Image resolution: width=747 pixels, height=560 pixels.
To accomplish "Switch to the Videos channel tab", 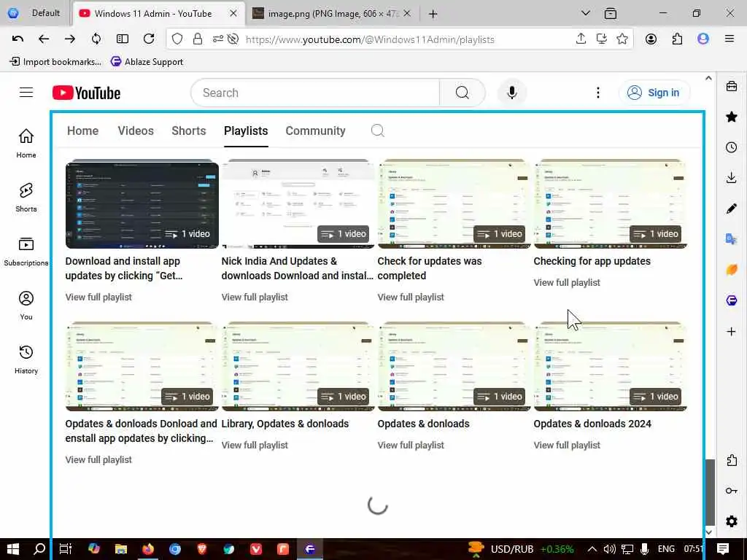I will tap(136, 131).
